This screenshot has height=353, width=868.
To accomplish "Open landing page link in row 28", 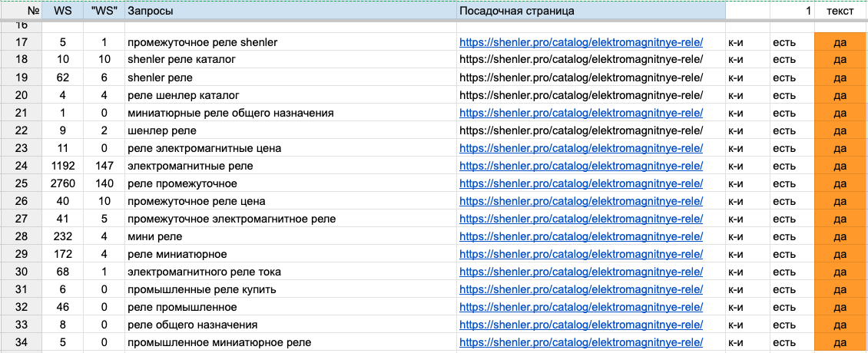I will tap(581, 237).
